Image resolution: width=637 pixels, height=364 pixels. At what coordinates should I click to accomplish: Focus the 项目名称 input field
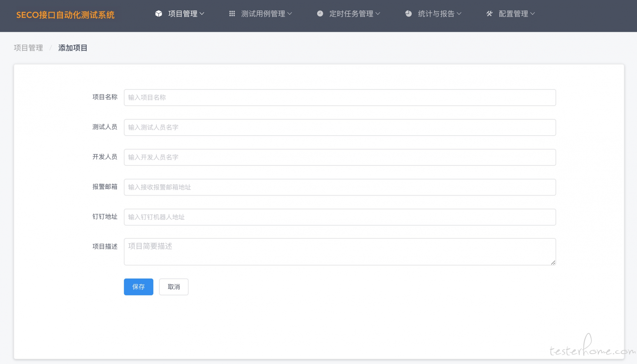[x=340, y=97]
